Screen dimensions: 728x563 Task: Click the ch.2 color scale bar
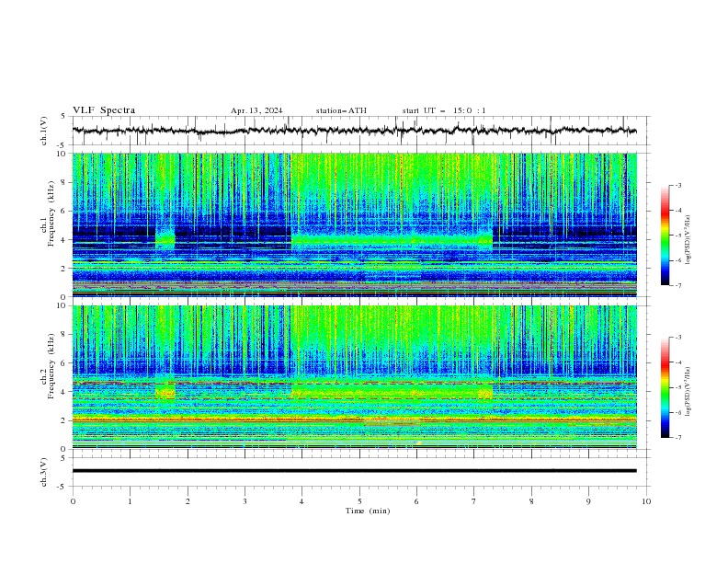[665, 387]
